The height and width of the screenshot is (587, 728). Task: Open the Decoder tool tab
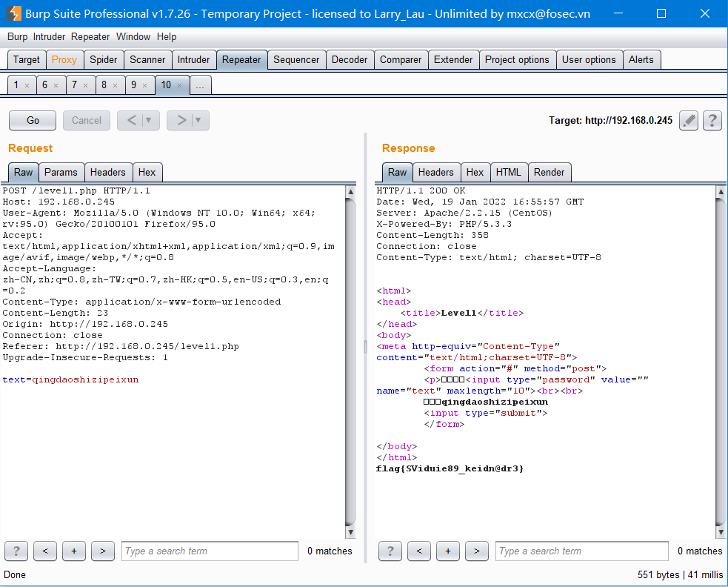(349, 60)
